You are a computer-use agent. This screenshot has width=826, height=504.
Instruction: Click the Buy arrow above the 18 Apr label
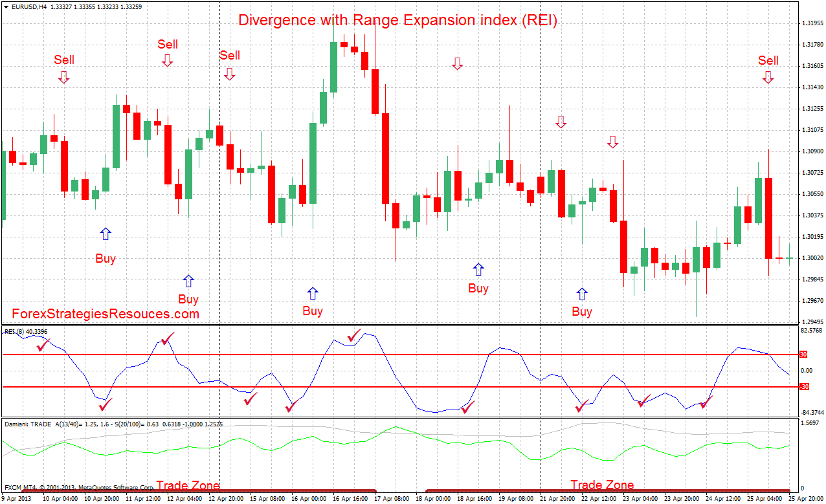[478, 269]
